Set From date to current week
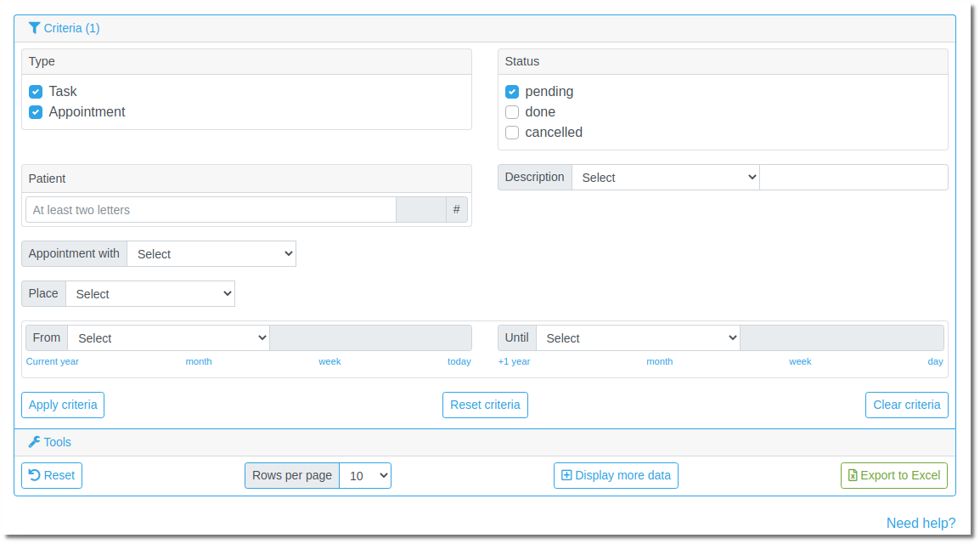The width and height of the screenshot is (980, 544). coord(329,361)
